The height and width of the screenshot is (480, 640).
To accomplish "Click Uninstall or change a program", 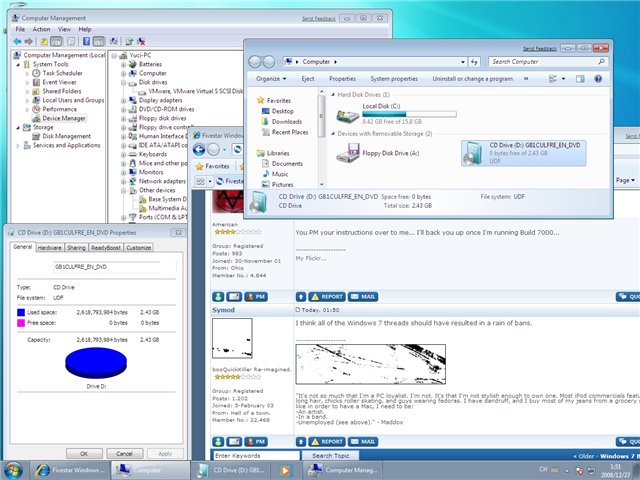I will (473, 79).
